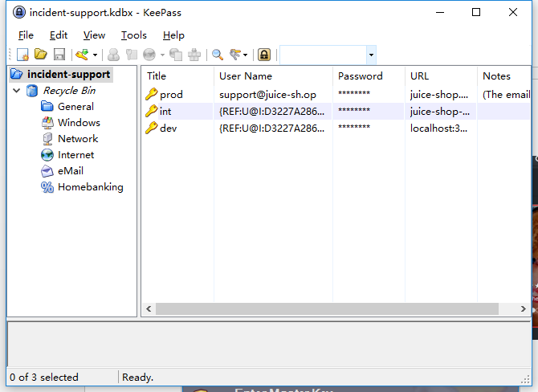This screenshot has height=392, width=538.
Task: Click the URL column header
Action: tap(441, 76)
